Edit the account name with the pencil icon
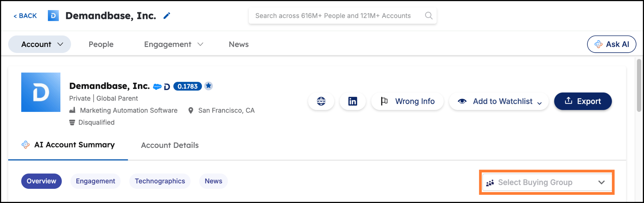 (x=167, y=15)
